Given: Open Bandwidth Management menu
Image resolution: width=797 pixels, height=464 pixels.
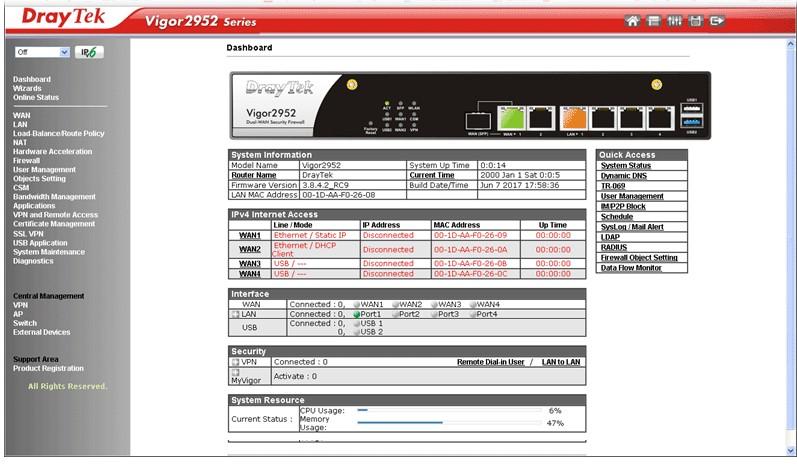Looking at the screenshot, I should coord(54,197).
